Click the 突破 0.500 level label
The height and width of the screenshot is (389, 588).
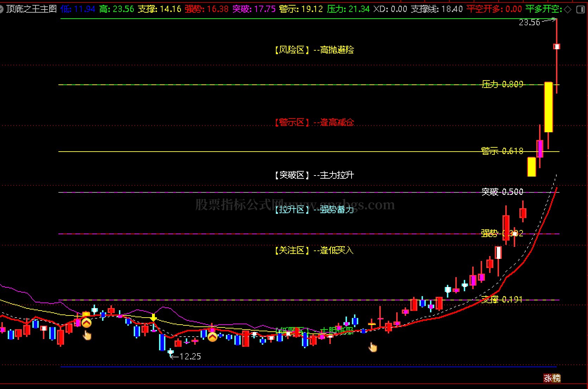point(502,192)
